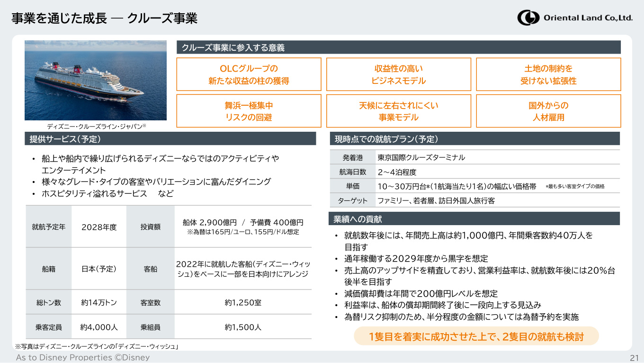
Task: Click the 乗客定員 label cell
Action: [49, 327]
